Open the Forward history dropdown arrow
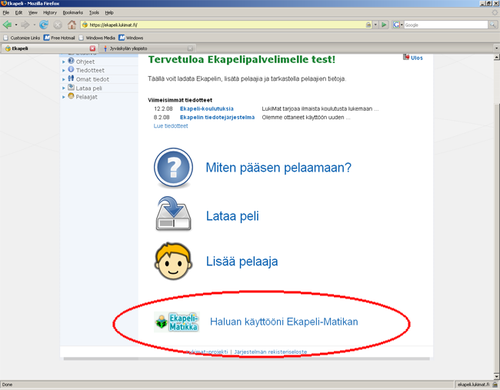This screenshot has height=390, width=500. coord(34,25)
